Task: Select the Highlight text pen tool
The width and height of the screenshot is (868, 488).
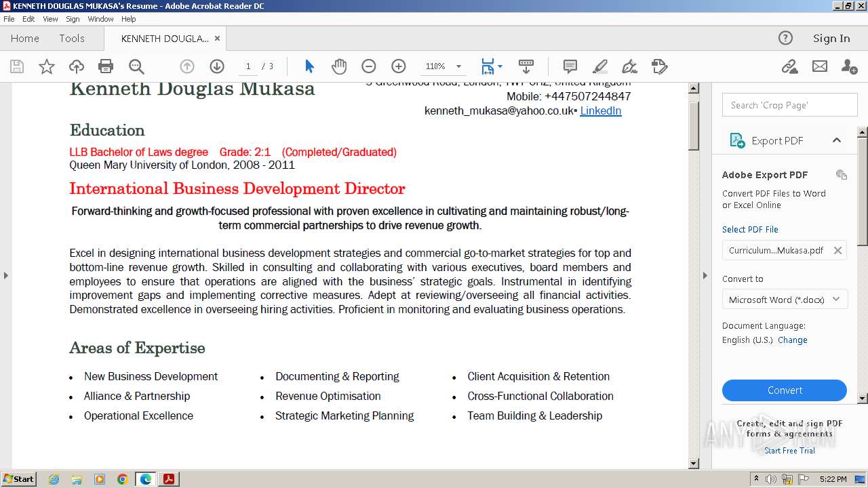Action: click(x=600, y=66)
